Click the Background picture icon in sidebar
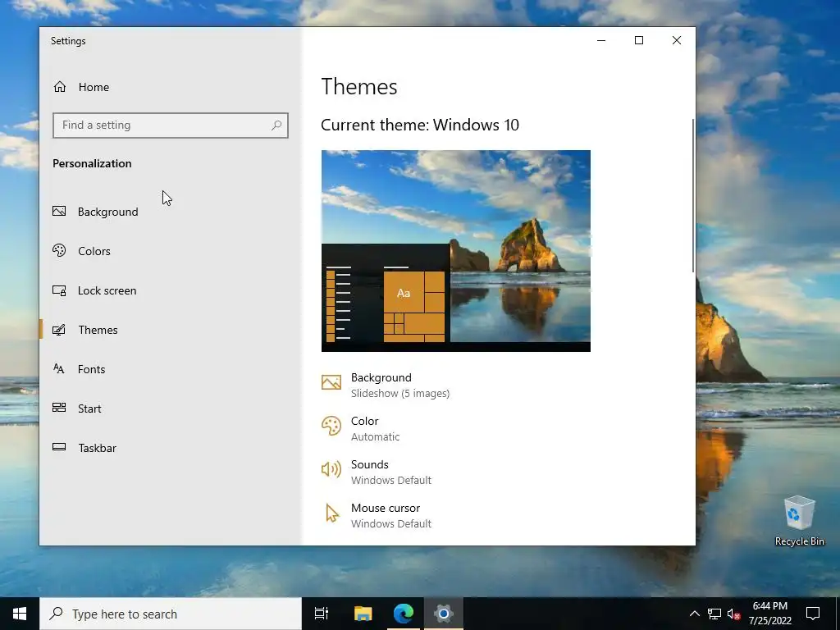Image resolution: width=840 pixels, height=630 pixels. pyautogui.click(x=59, y=211)
